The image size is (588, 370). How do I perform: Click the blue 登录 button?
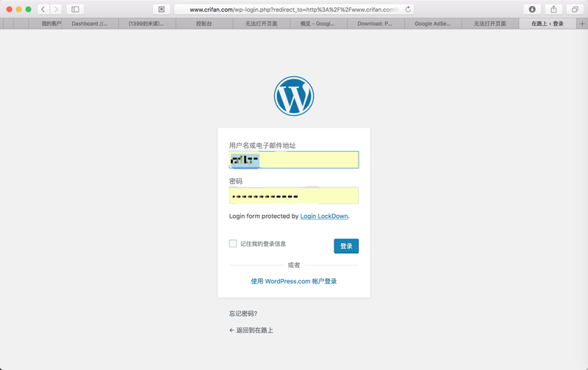346,246
